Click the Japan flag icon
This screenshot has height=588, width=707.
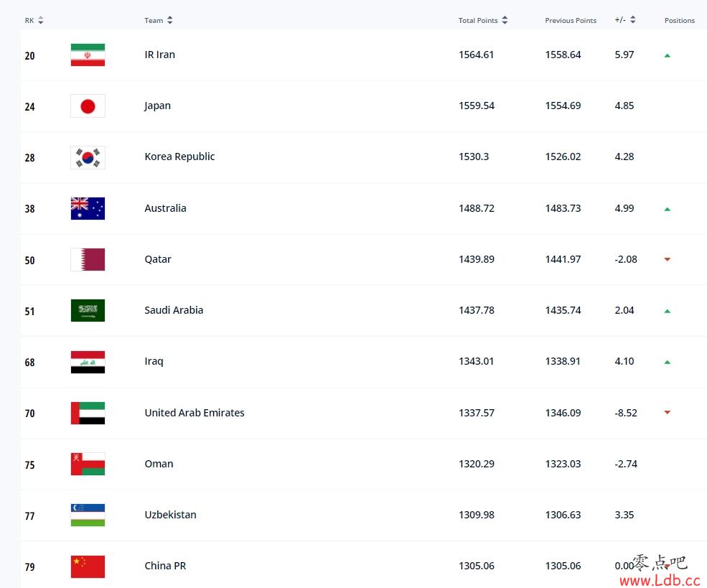click(88, 106)
